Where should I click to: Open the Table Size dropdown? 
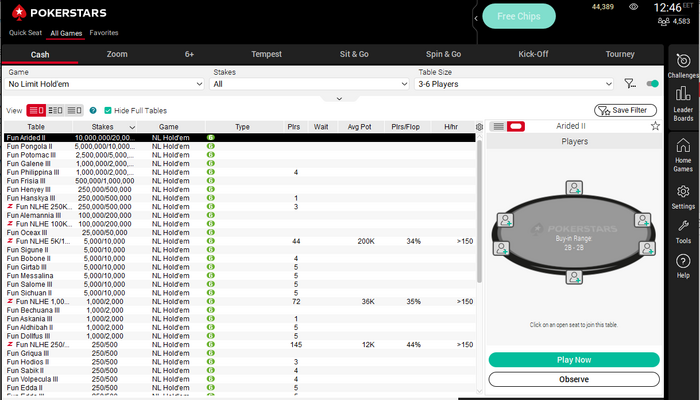click(514, 84)
